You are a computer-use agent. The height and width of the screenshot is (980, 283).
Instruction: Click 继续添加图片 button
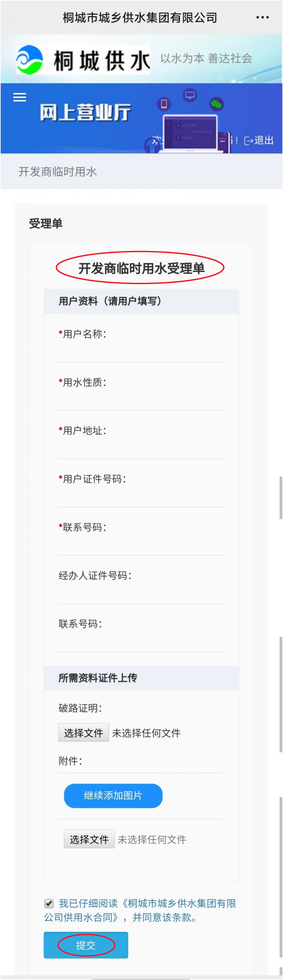pos(113,796)
